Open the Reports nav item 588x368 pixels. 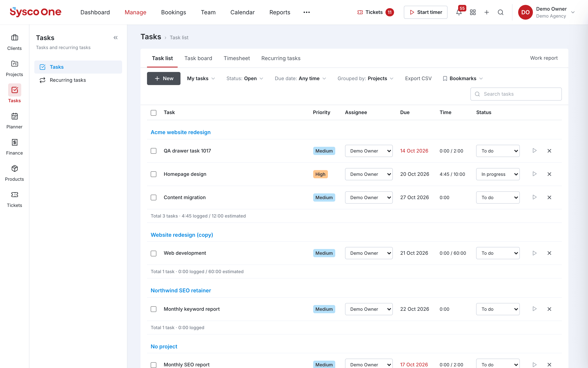[x=280, y=12]
